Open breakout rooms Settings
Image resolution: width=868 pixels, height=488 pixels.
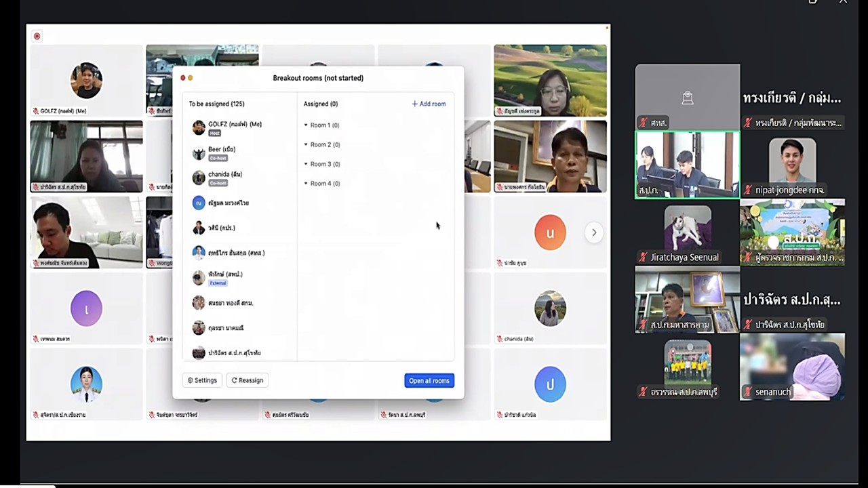[x=202, y=380]
